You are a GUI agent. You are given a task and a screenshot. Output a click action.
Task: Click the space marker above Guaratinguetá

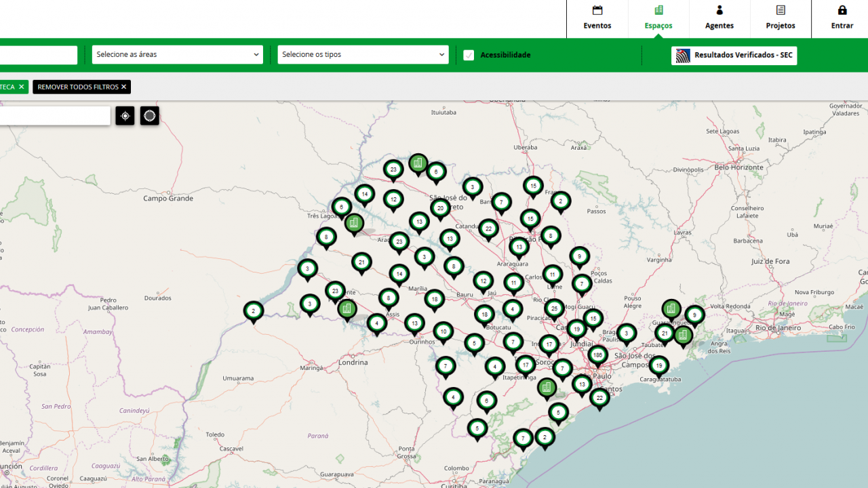[671, 311]
